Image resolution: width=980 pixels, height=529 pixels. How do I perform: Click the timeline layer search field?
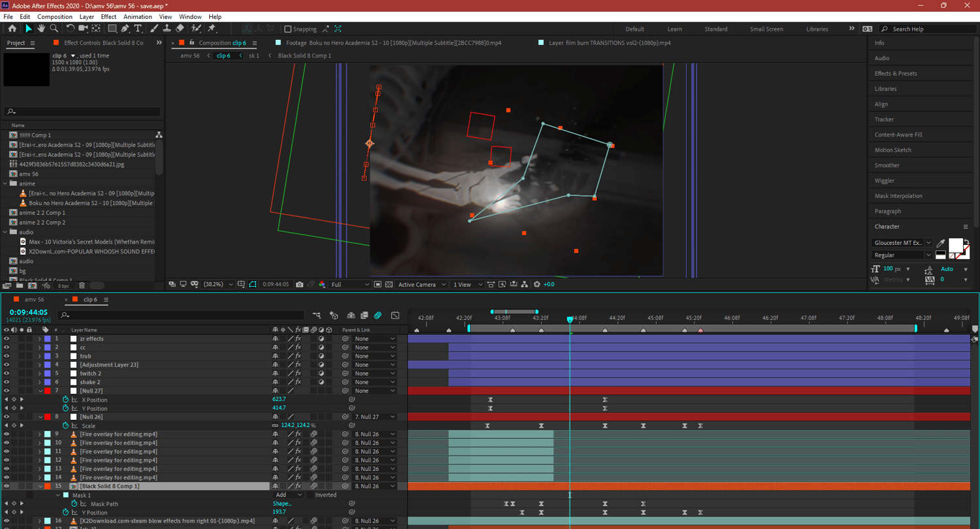[183, 315]
